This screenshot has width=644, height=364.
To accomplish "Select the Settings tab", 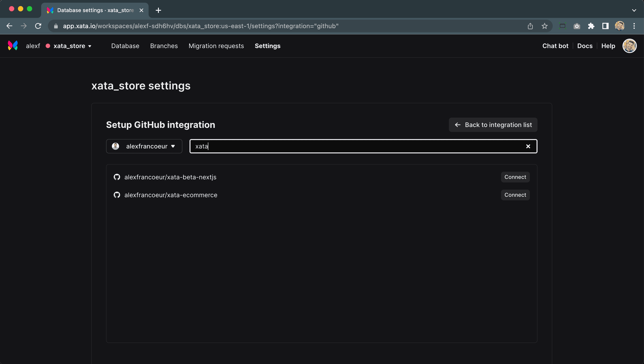I will pyautogui.click(x=268, y=46).
